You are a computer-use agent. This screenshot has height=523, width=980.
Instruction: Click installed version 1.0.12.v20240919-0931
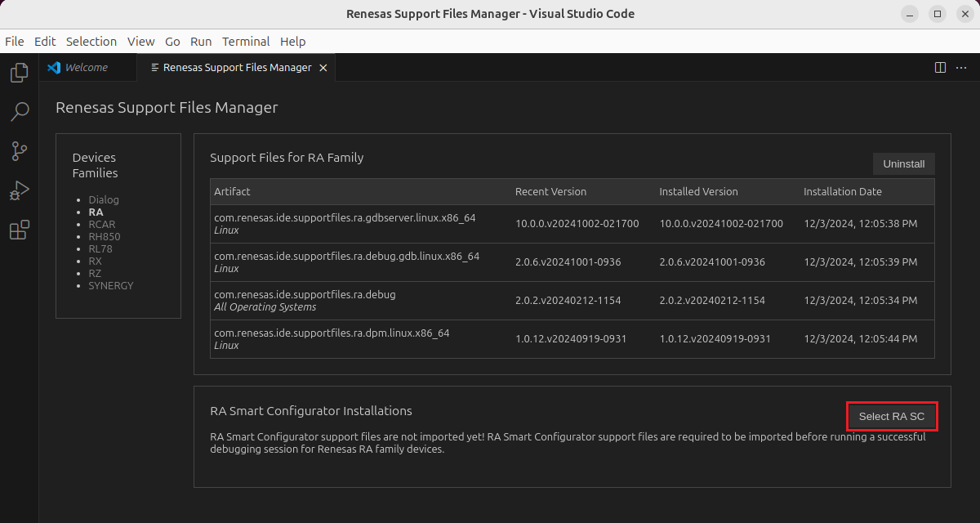(x=715, y=338)
